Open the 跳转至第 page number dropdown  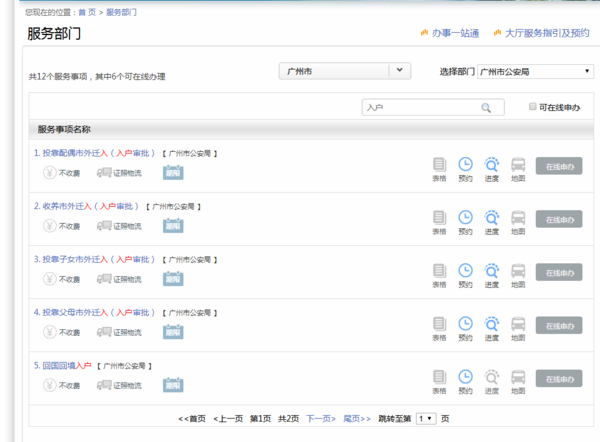pos(426,418)
